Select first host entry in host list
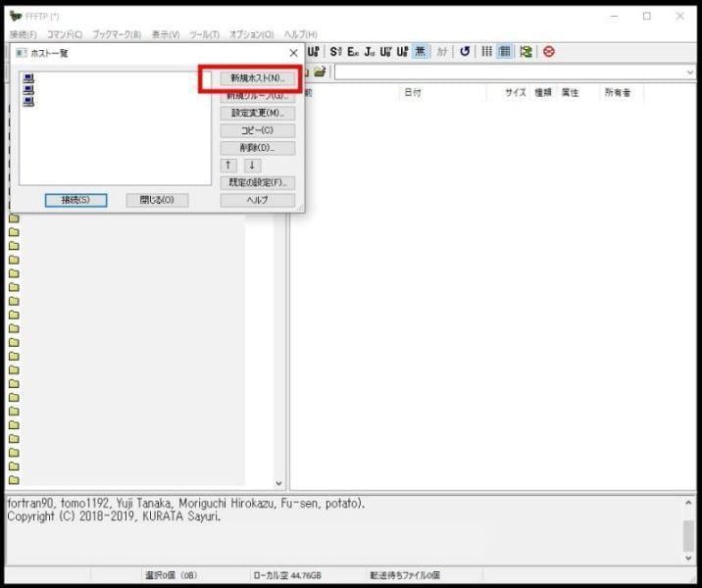 (x=28, y=78)
